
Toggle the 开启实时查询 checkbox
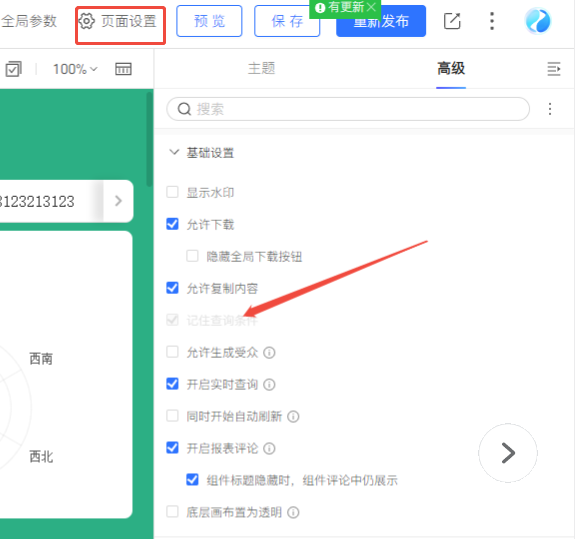[x=172, y=384]
